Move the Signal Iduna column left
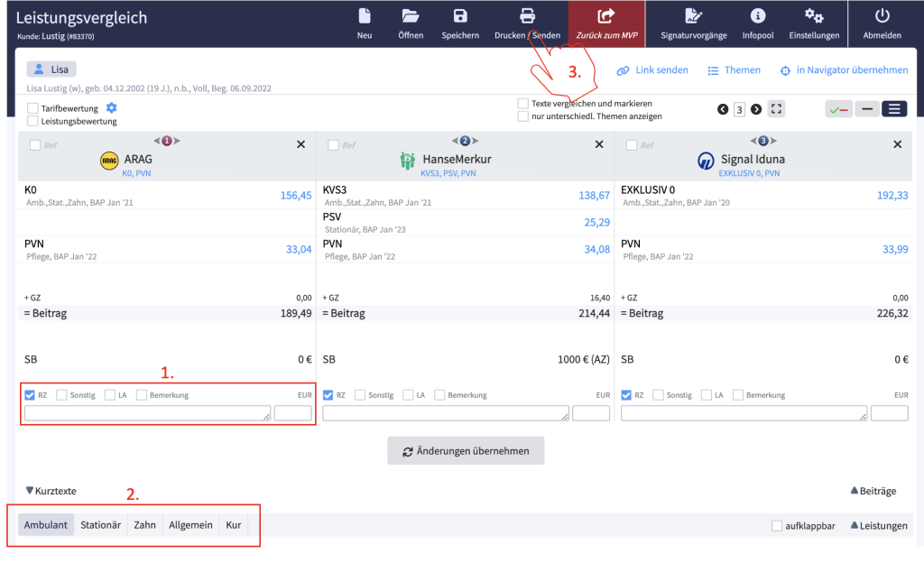Viewport: 924px width, 563px height. click(x=753, y=141)
